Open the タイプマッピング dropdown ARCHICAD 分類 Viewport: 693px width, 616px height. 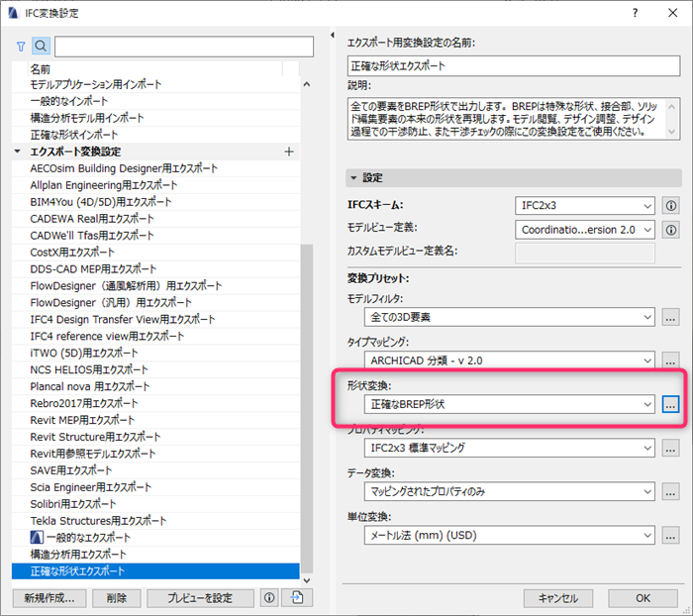click(510, 360)
